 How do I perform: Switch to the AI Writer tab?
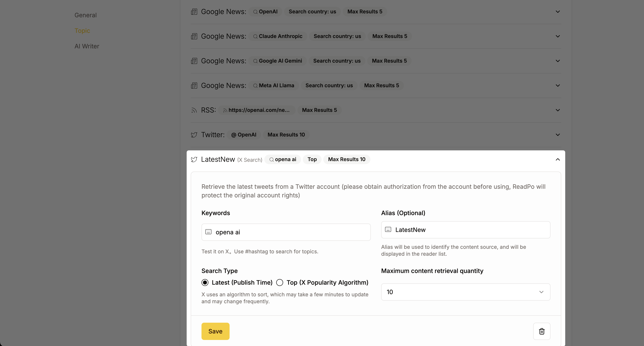click(x=87, y=46)
